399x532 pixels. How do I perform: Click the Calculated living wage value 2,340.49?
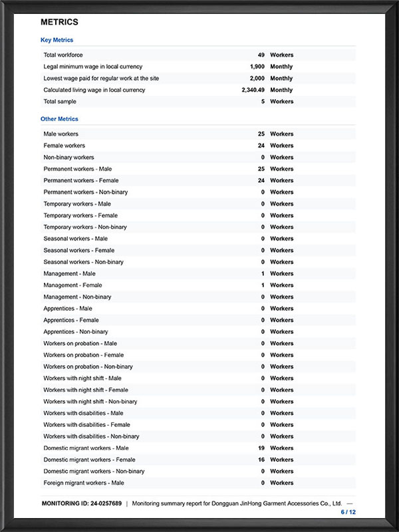pyautogui.click(x=253, y=90)
